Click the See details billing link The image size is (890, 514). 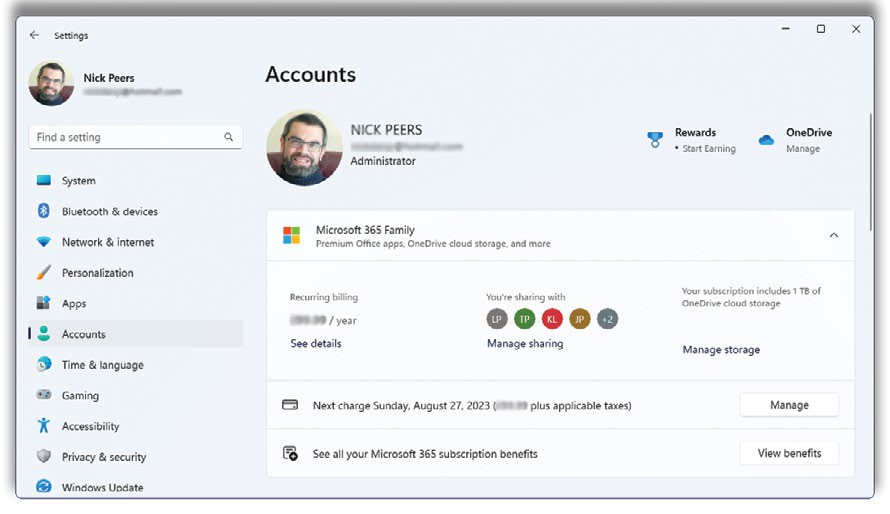pyautogui.click(x=316, y=343)
